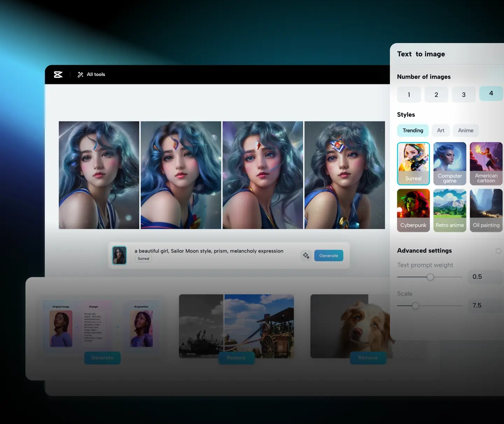Click the blue Generate button by the prompt

(329, 256)
